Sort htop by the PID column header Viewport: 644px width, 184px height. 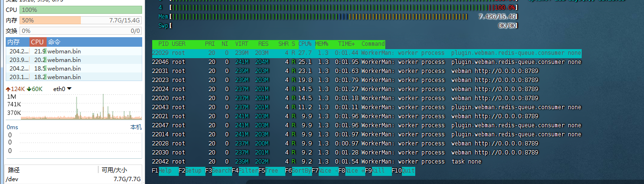(164, 44)
